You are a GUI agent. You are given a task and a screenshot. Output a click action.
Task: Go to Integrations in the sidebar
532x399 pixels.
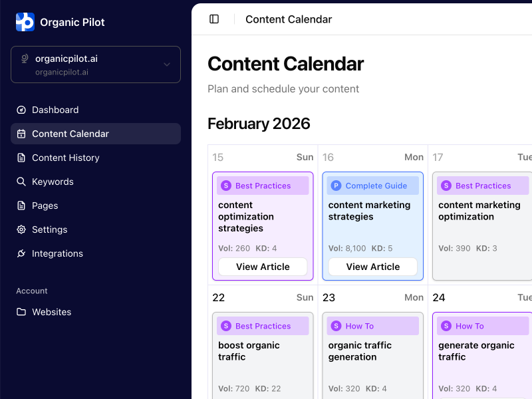(x=57, y=253)
